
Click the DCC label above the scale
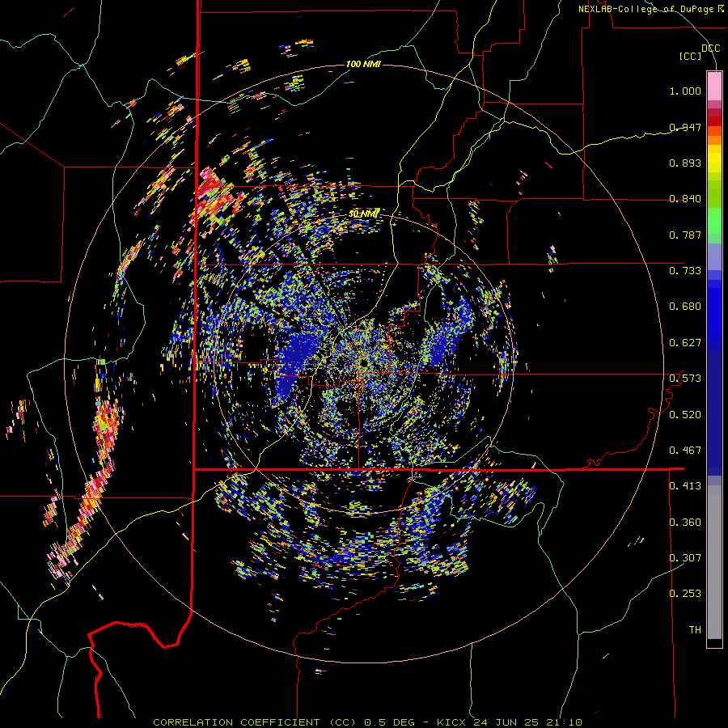pyautogui.click(x=710, y=49)
